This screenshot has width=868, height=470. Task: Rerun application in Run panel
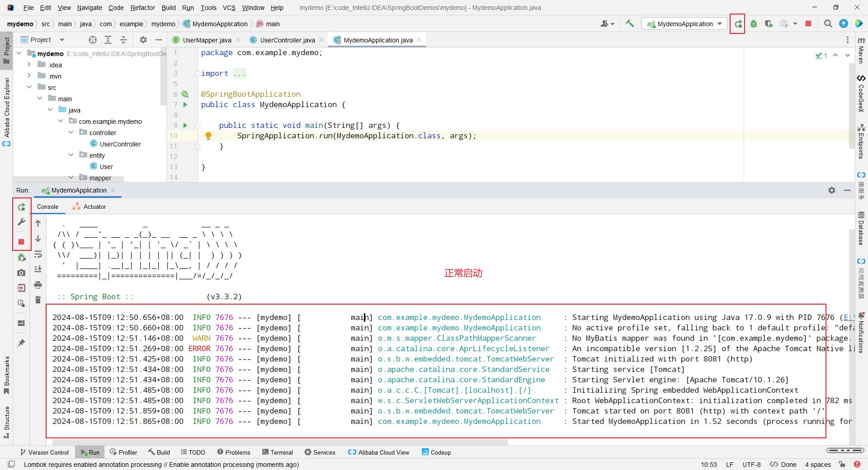pyautogui.click(x=21, y=207)
